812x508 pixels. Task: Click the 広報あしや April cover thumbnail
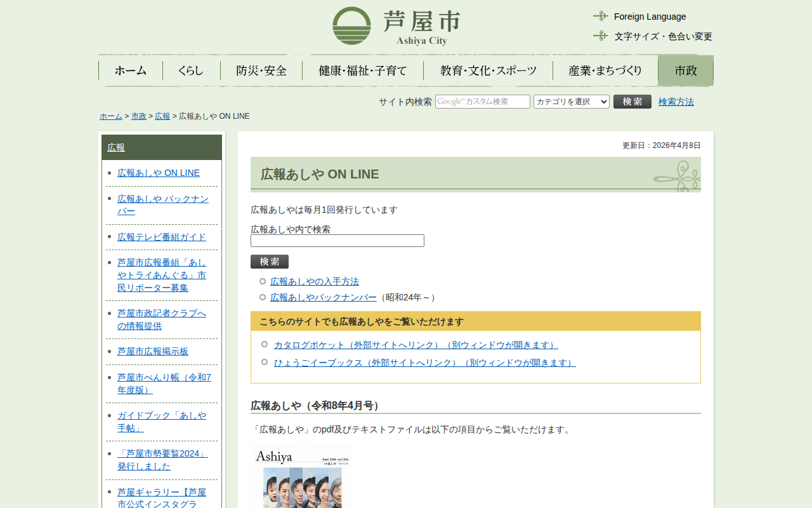[301, 478]
